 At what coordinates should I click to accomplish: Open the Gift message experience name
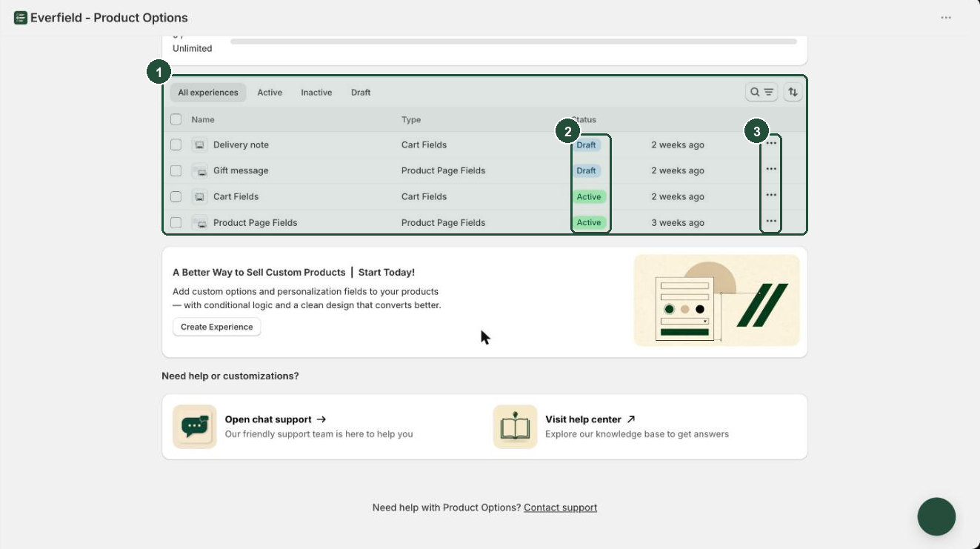(241, 171)
